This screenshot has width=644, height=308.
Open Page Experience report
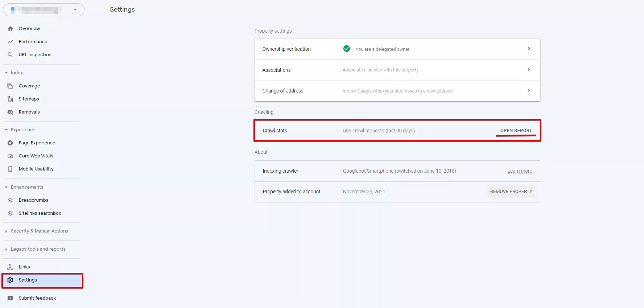pyautogui.click(x=37, y=143)
